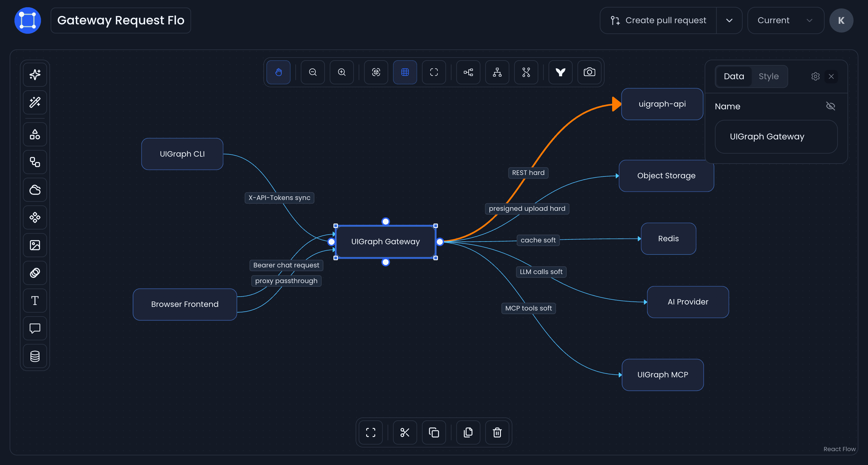Click the crossed-nodes layout icon

[526, 72]
